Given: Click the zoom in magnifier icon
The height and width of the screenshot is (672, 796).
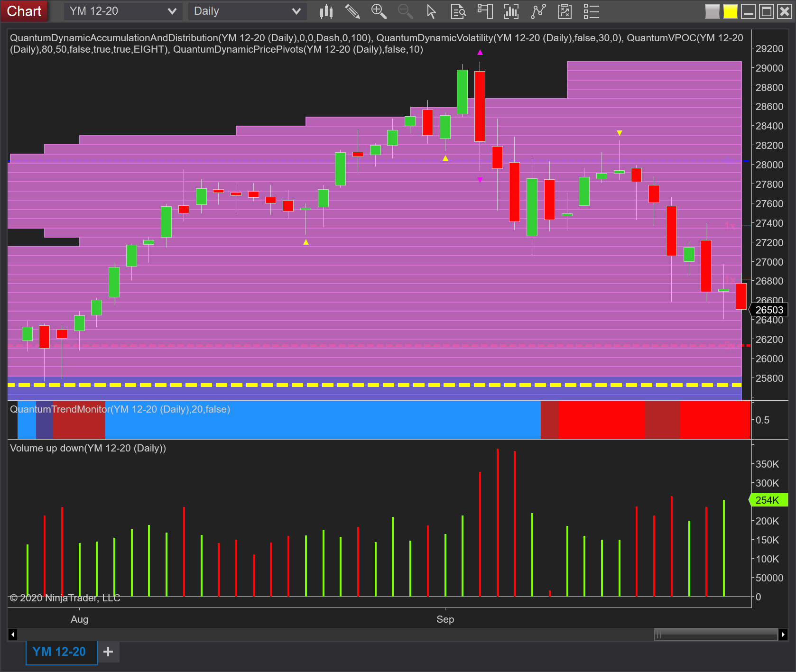Looking at the screenshot, I should [379, 11].
